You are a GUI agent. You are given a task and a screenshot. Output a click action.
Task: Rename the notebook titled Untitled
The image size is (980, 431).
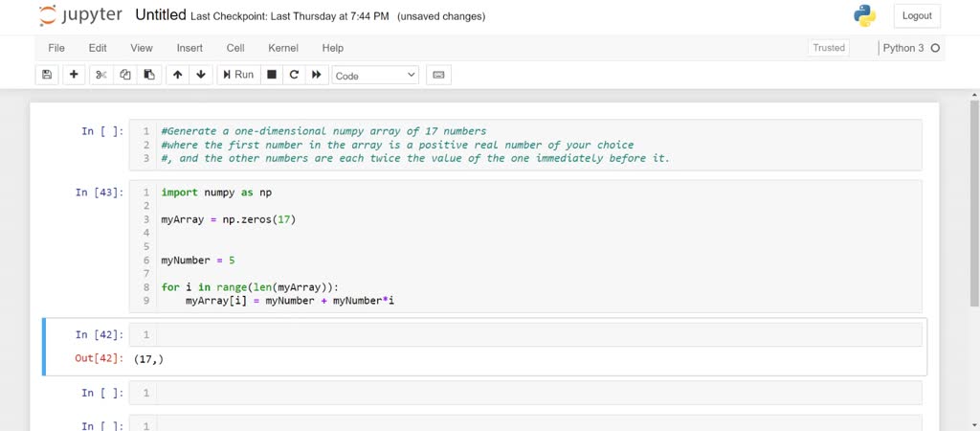[x=160, y=15]
